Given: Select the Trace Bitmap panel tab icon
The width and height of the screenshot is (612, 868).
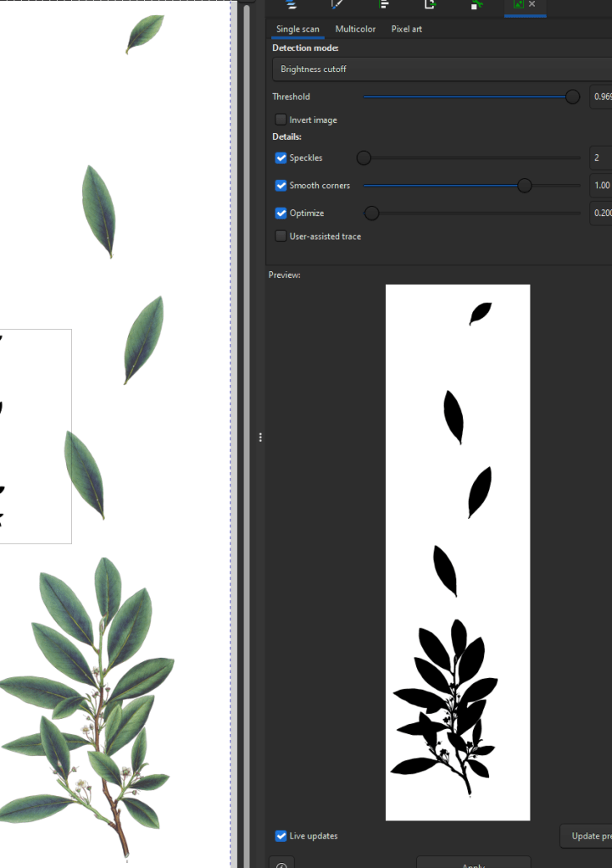Looking at the screenshot, I should coord(517,5).
